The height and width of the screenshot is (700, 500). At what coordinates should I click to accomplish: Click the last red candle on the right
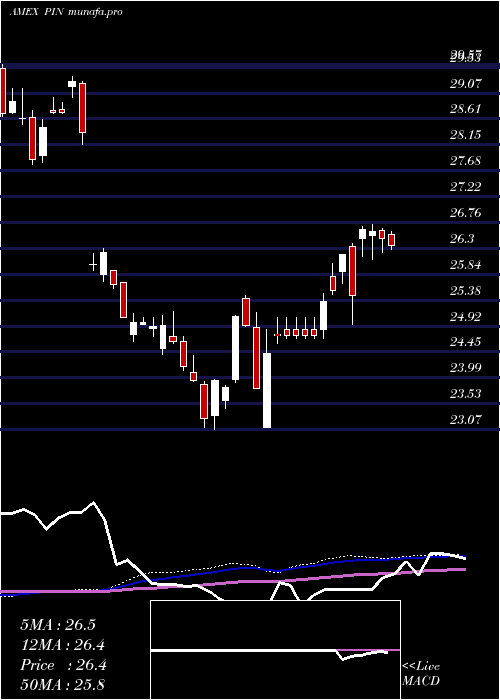click(392, 240)
